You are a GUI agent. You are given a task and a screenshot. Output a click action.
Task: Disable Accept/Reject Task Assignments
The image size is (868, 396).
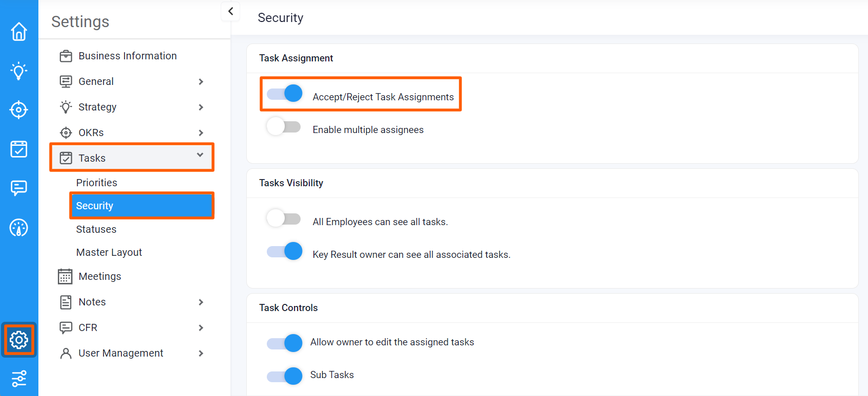(x=284, y=93)
